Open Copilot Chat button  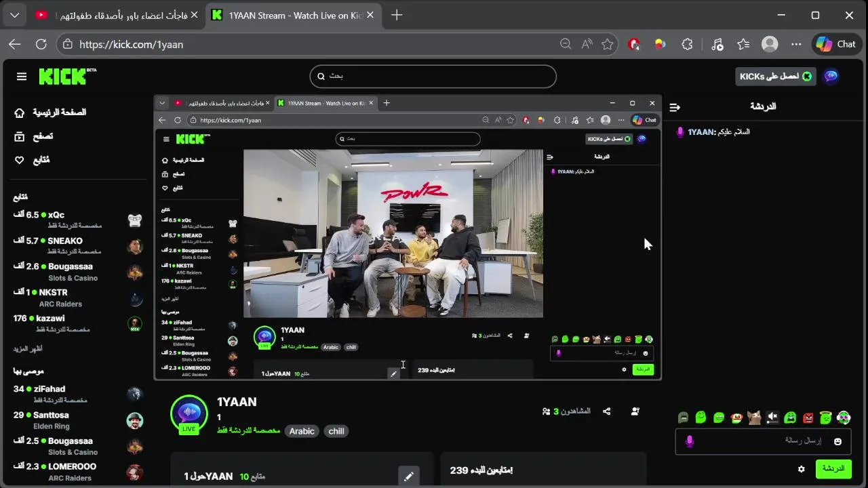tap(837, 44)
